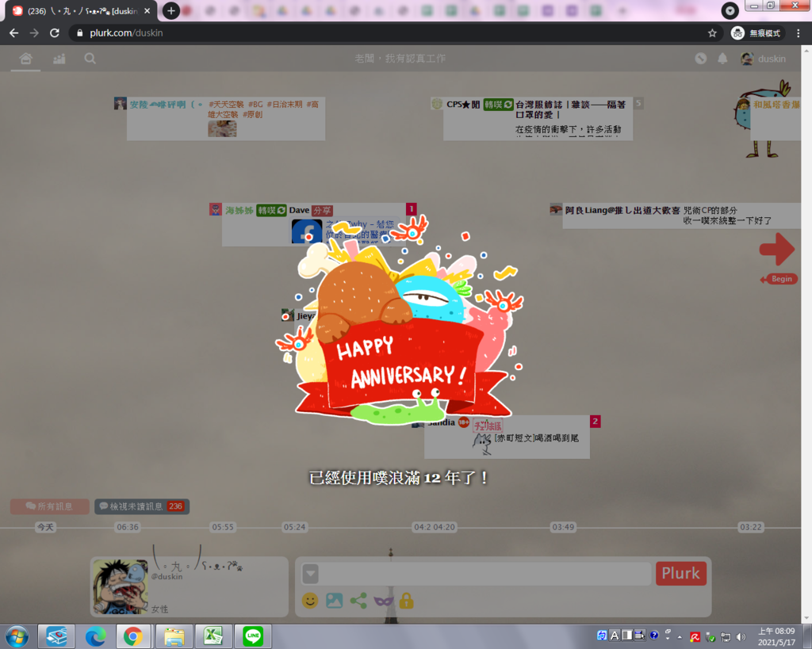The image size is (812, 649).
Task: Open the tab search dropdown at top right
Action: pos(730,10)
